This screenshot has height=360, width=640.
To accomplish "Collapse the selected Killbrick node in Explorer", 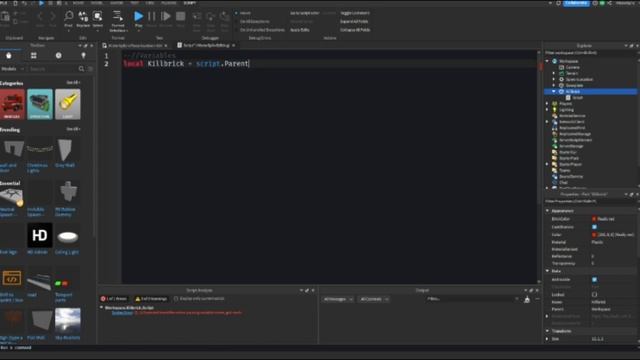I will [x=554, y=92].
